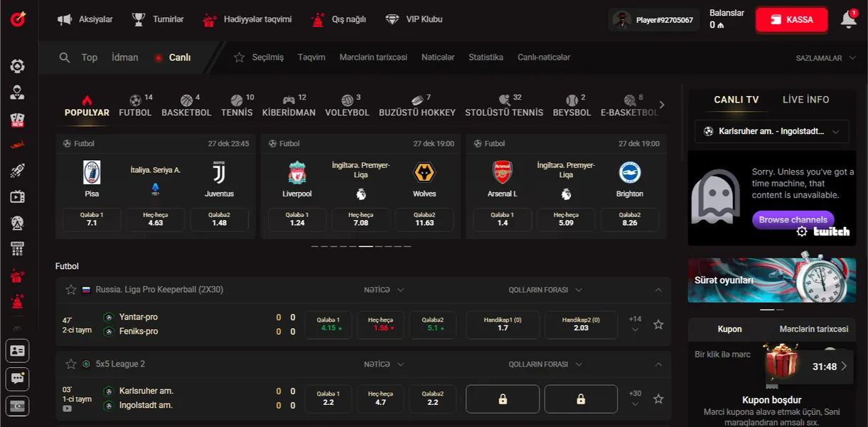Click the notification bell icon
This screenshot has width=868, height=427.
tap(848, 20)
